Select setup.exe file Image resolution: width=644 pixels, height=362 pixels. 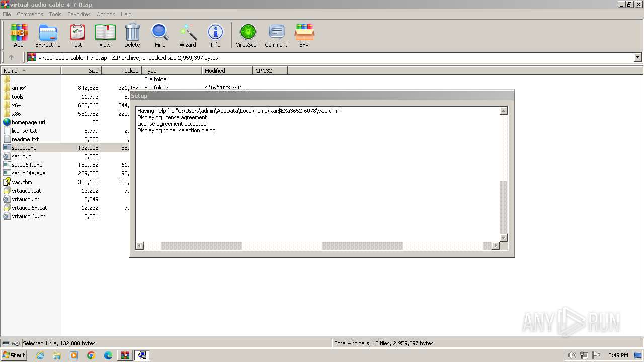pos(24,148)
